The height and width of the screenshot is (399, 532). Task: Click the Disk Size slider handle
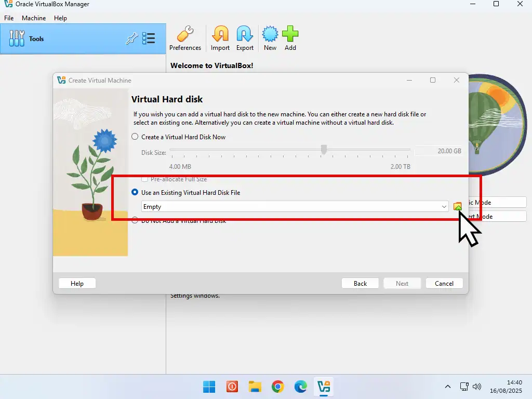tap(324, 150)
